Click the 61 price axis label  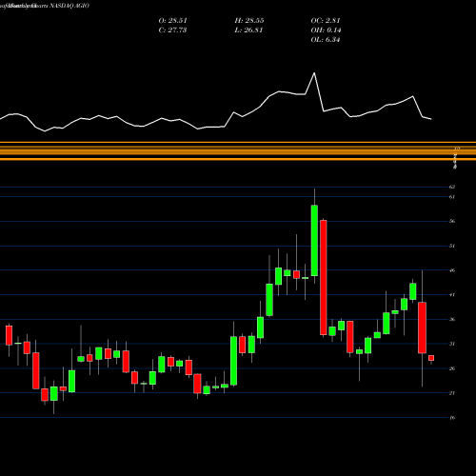452,197
